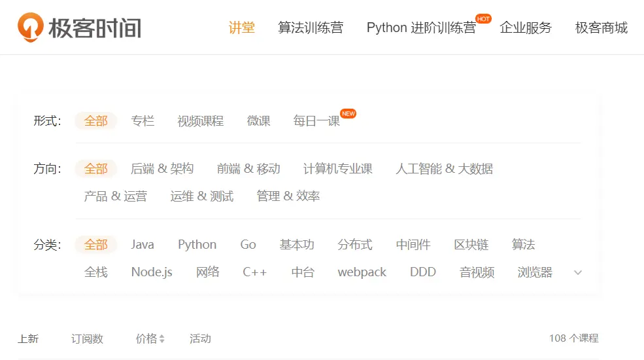Select 全部 in the 分类 filter row
This screenshot has width=644, height=360.
[95, 245]
